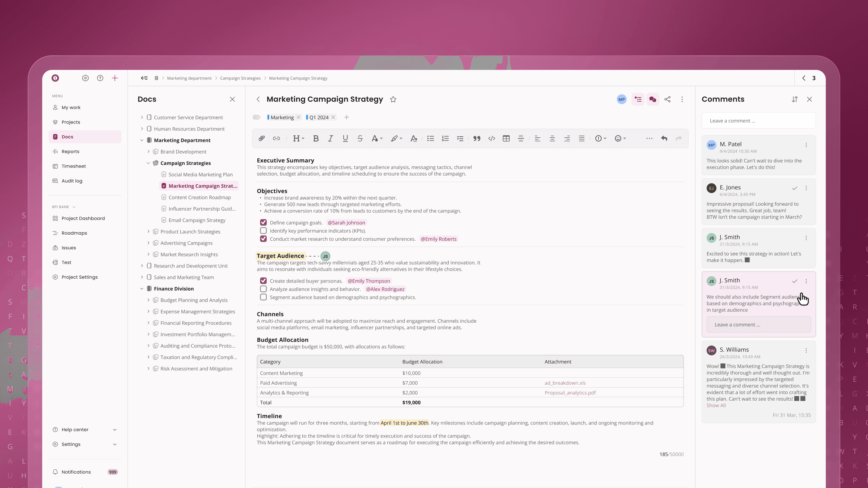Click the blockquote toolbar icon
The image size is (868, 488).
[476, 139]
